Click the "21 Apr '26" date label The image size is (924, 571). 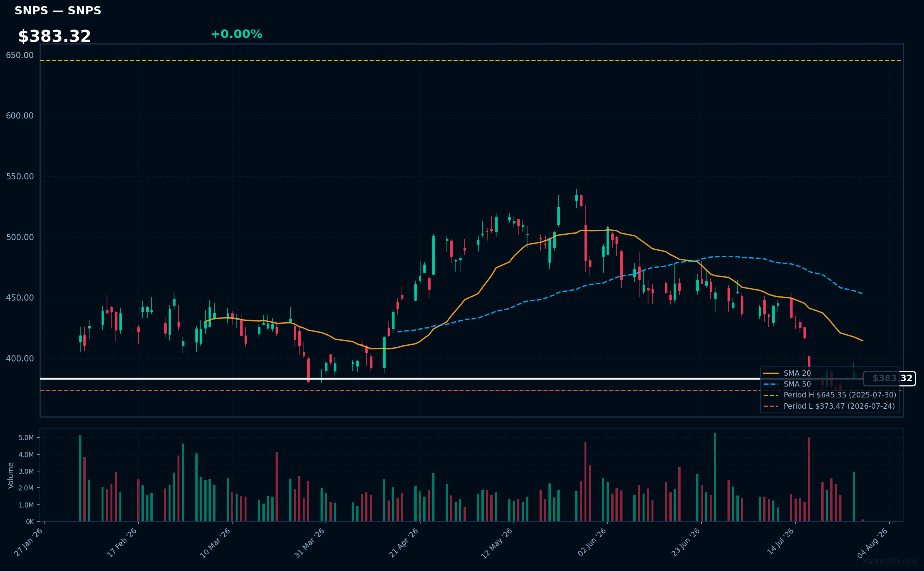pos(404,543)
